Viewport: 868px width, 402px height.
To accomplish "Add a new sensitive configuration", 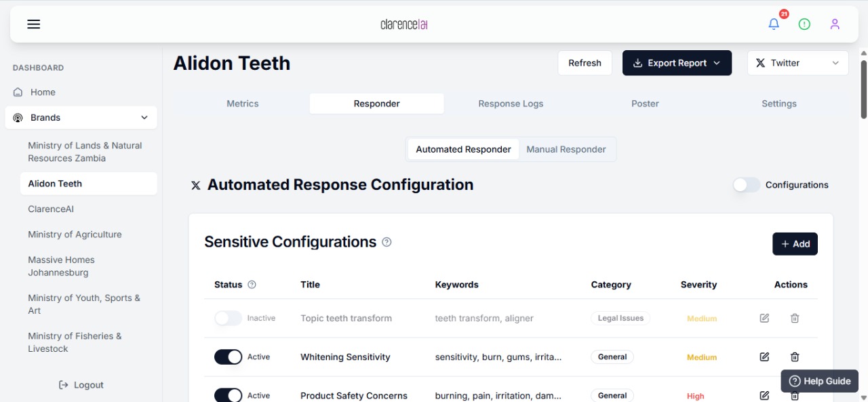I will 795,244.
